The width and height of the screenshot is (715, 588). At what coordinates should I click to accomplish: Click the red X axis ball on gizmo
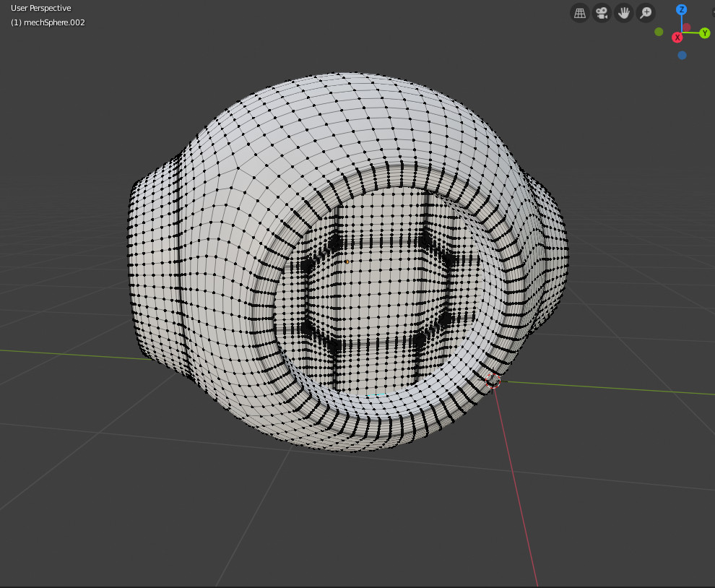(677, 37)
